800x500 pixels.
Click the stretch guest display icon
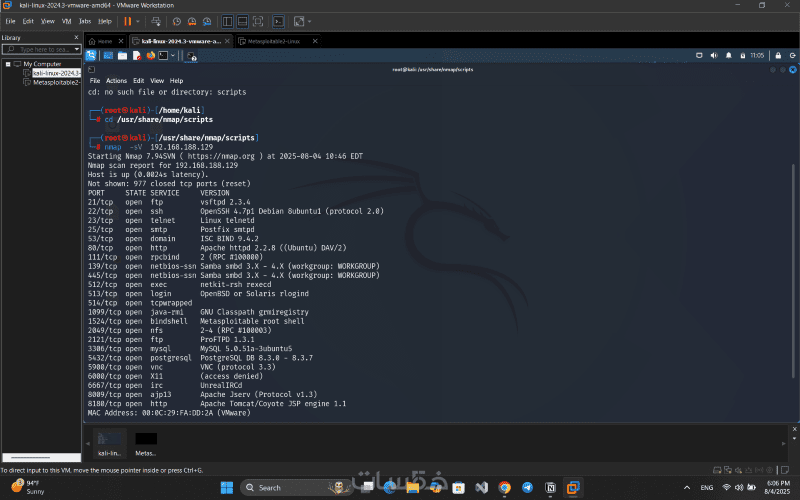pos(299,21)
